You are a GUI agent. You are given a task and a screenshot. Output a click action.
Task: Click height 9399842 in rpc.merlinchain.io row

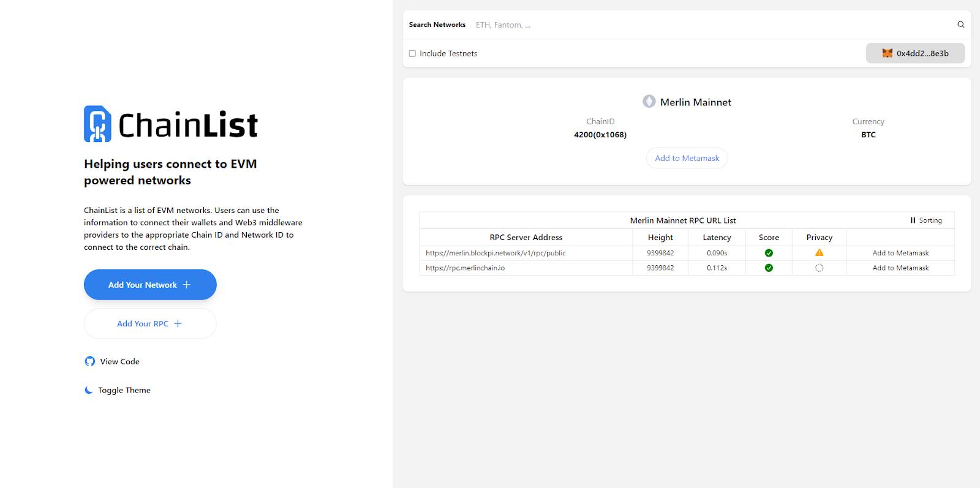tap(660, 268)
